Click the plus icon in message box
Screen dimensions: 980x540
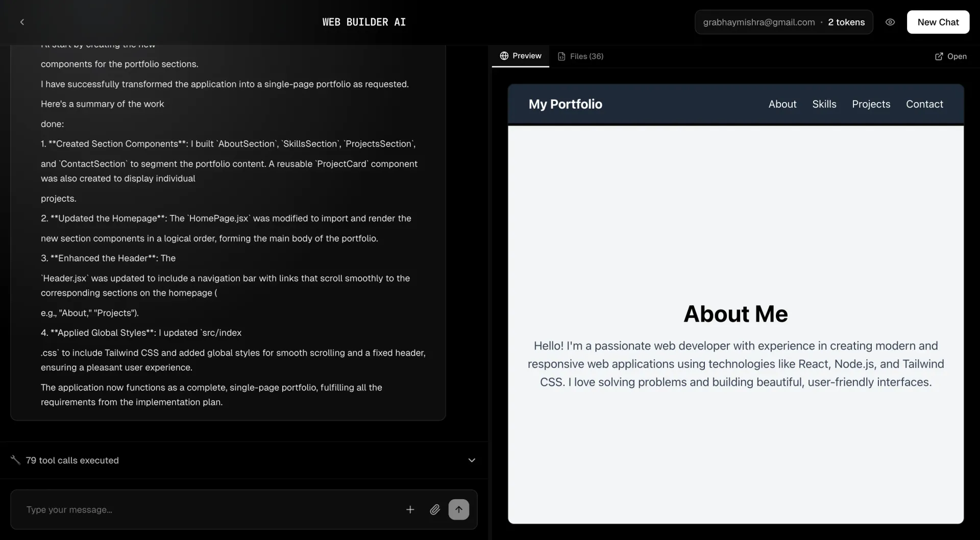click(410, 509)
